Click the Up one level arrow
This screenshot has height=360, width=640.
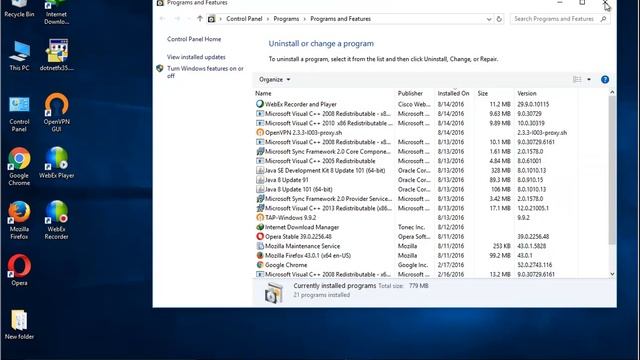coord(200,19)
